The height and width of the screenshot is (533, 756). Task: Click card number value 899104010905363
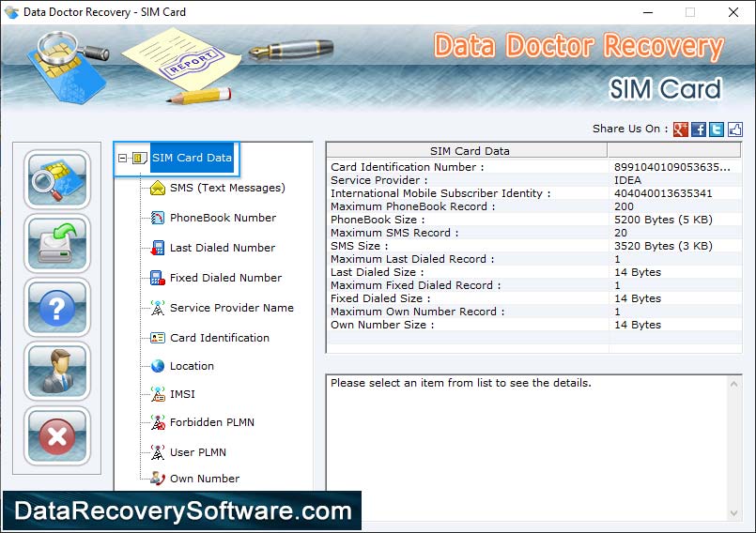[x=672, y=167]
